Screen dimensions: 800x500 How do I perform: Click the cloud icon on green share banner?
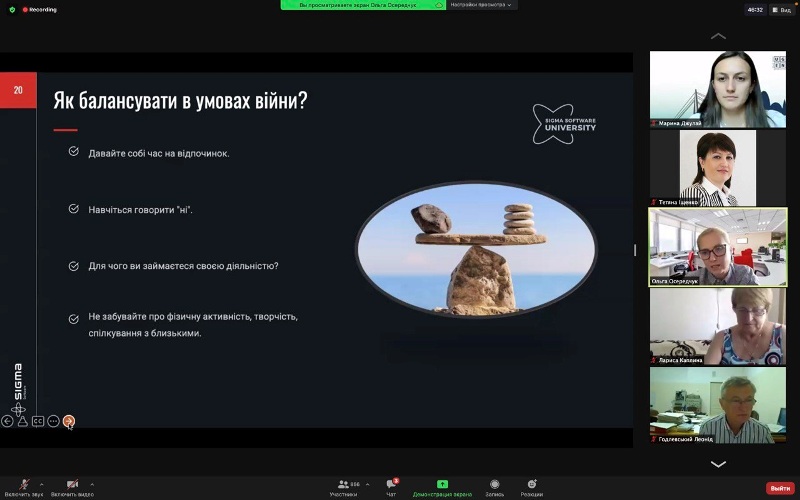pyautogui.click(x=438, y=5)
